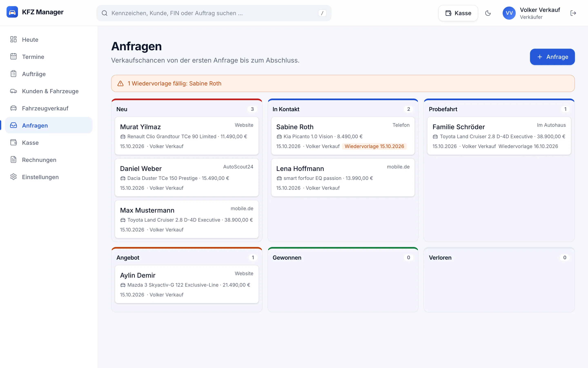Go to Termine in the sidebar
Screen dimensions: 588x368
(x=49, y=57)
